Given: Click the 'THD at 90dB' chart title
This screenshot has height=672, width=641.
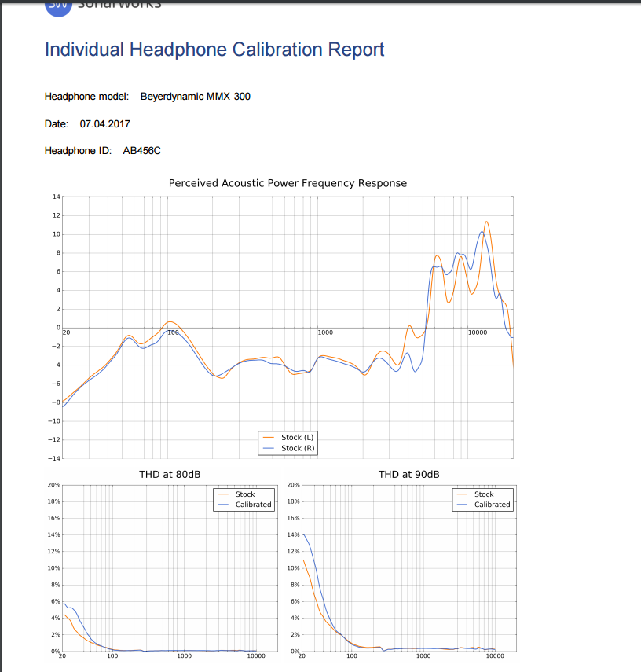Looking at the screenshot, I should (408, 475).
